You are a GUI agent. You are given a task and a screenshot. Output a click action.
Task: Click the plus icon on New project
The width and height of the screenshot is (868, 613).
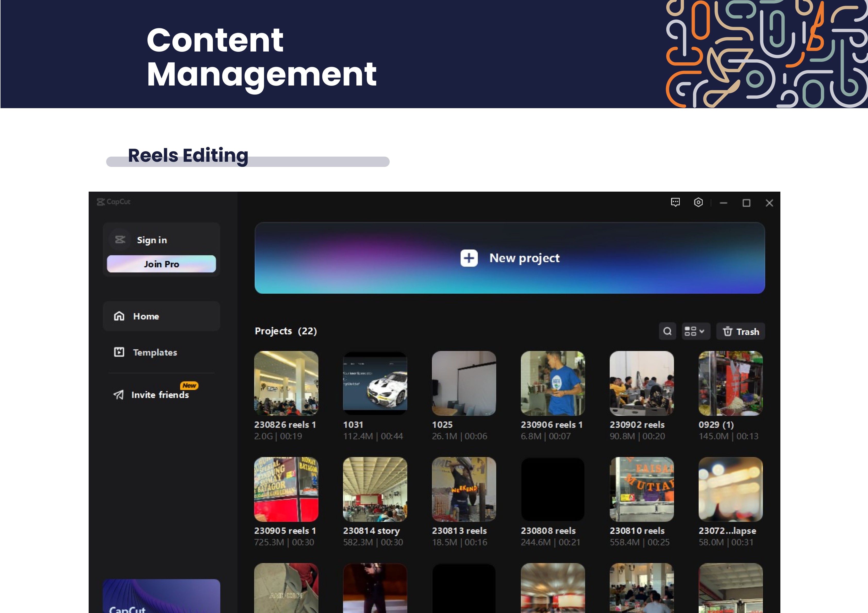tap(469, 258)
